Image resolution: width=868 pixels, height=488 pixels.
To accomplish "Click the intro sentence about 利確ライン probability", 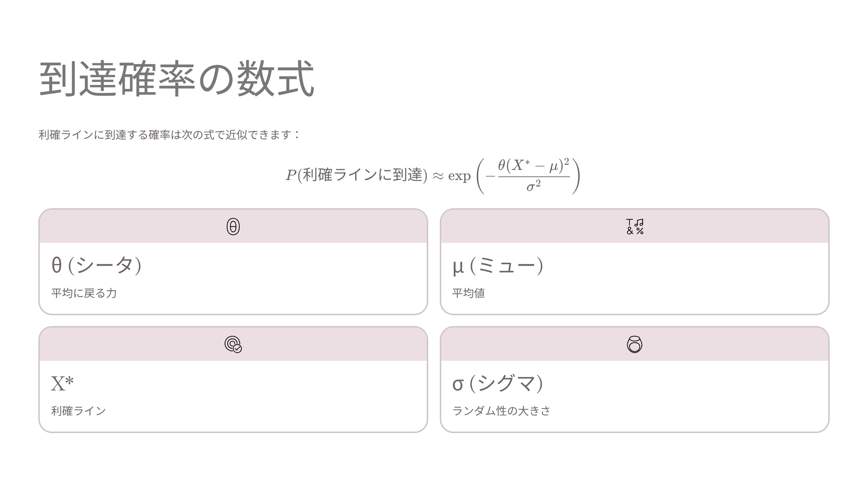I will click(169, 135).
